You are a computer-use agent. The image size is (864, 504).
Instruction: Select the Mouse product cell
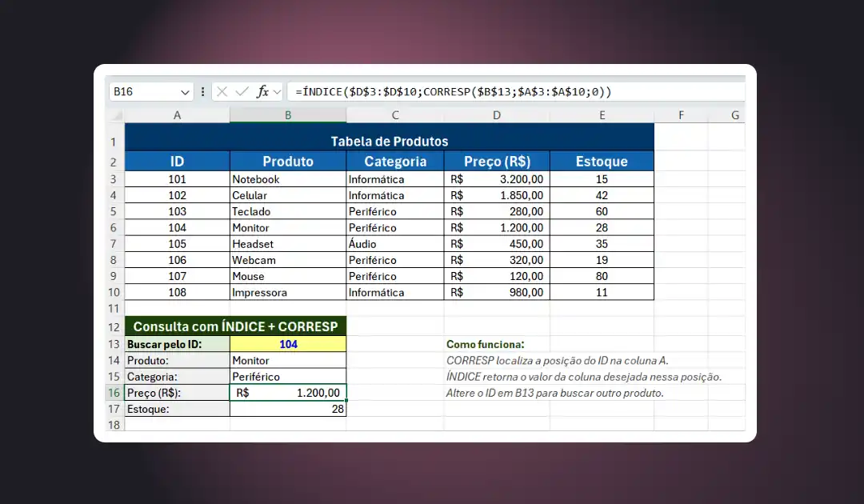288,276
